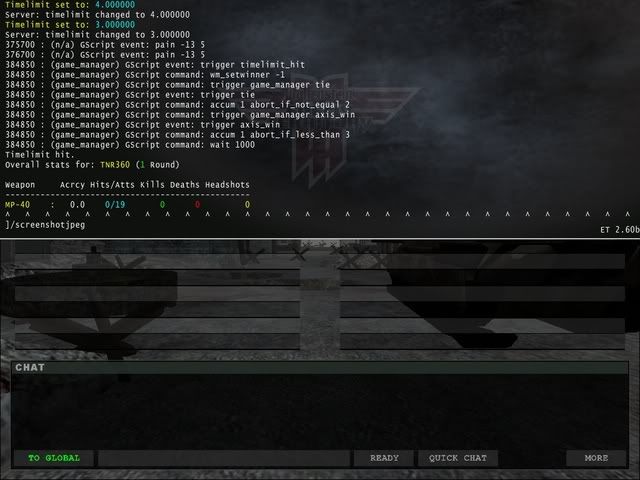
Task: Expand options with the MORE button
Action: pyautogui.click(x=596, y=458)
